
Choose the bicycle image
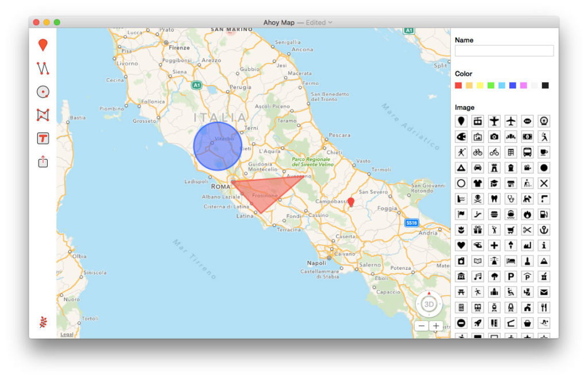coord(478,152)
